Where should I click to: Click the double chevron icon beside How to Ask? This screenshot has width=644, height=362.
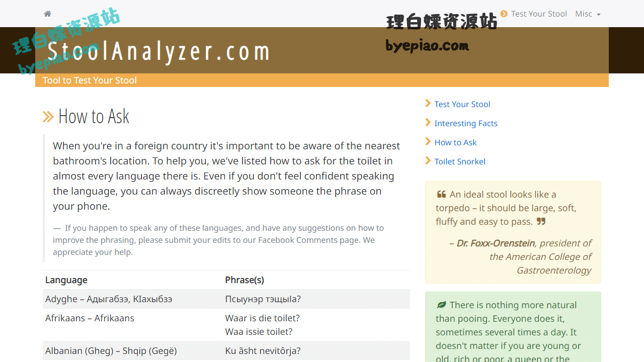[x=48, y=117]
